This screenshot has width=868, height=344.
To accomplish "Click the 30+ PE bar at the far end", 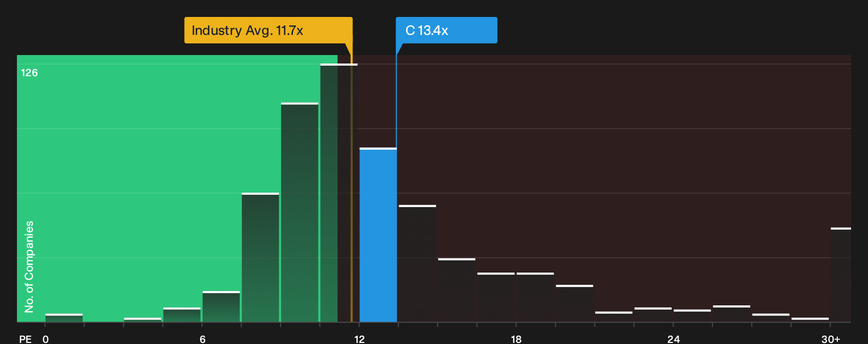I will [841, 275].
